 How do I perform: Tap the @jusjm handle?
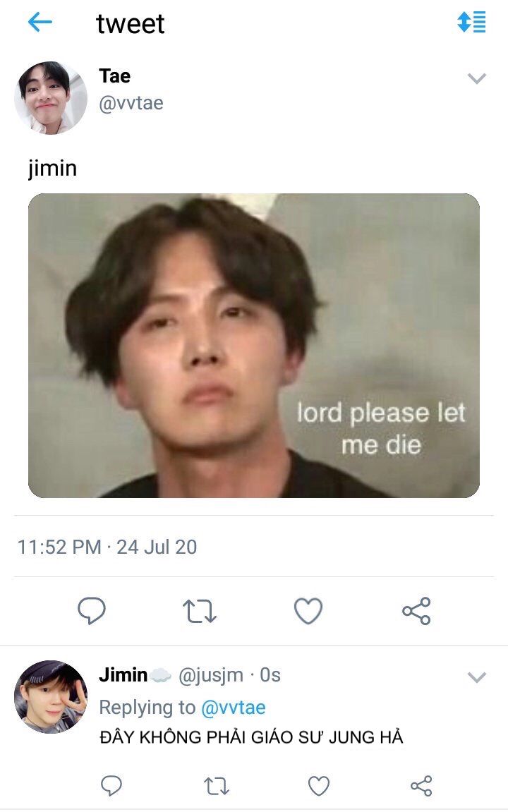coord(210,675)
